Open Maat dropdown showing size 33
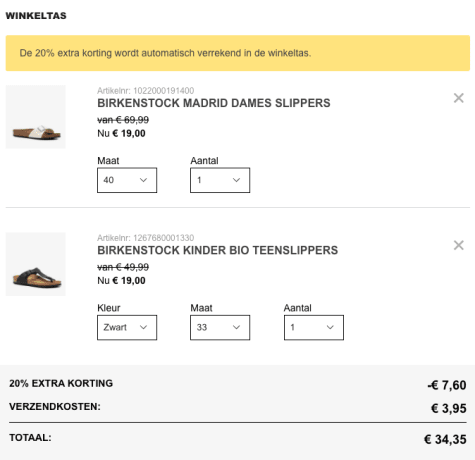 [x=220, y=328]
